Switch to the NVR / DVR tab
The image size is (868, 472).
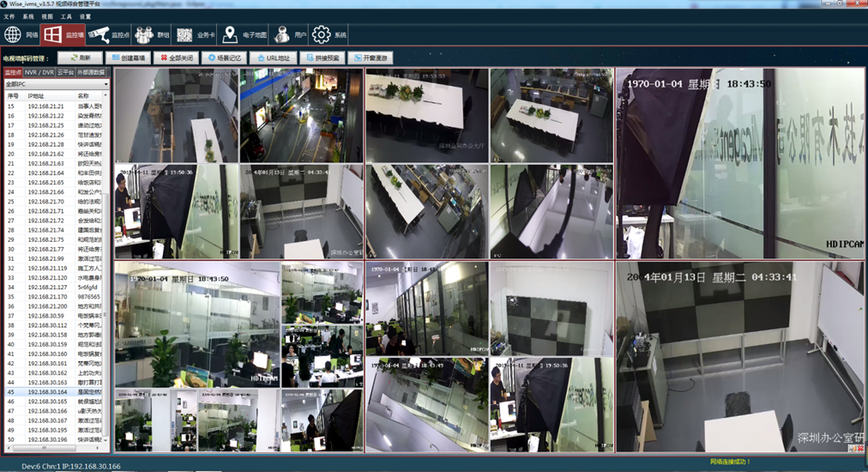click(x=39, y=73)
